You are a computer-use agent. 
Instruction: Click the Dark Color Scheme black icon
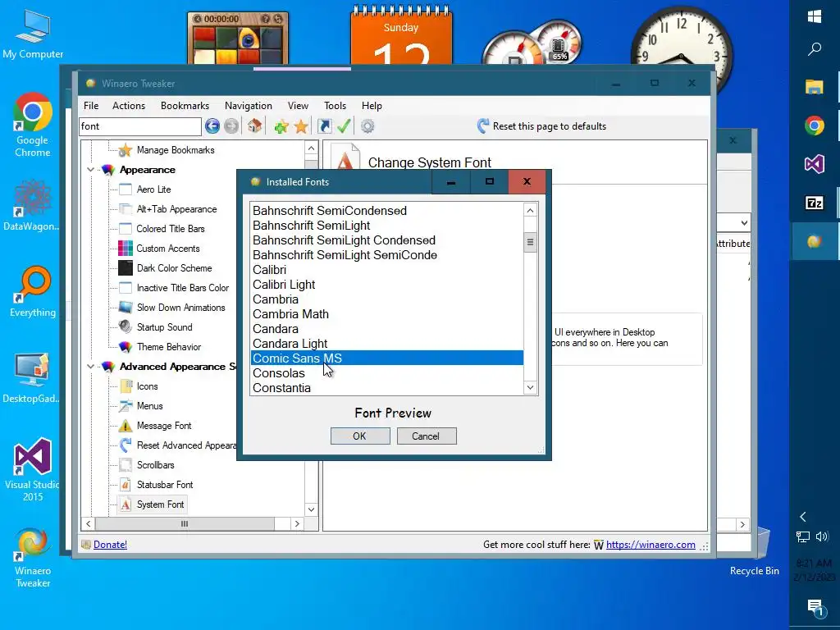tap(126, 268)
